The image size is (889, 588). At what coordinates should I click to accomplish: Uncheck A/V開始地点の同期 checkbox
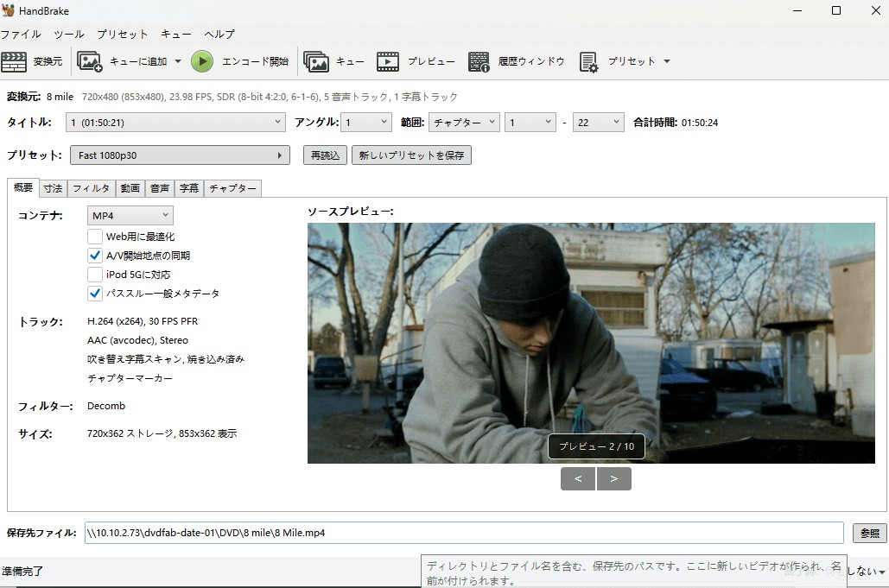(x=95, y=256)
